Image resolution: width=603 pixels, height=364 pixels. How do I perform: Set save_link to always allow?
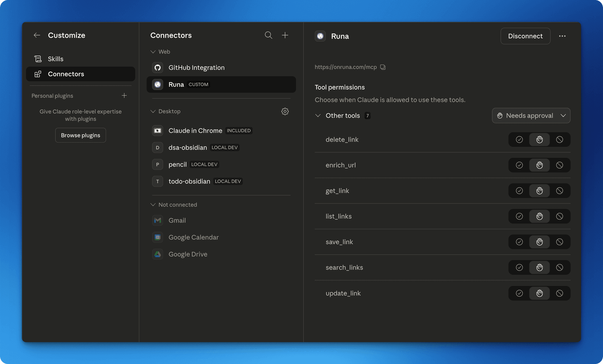click(519, 242)
